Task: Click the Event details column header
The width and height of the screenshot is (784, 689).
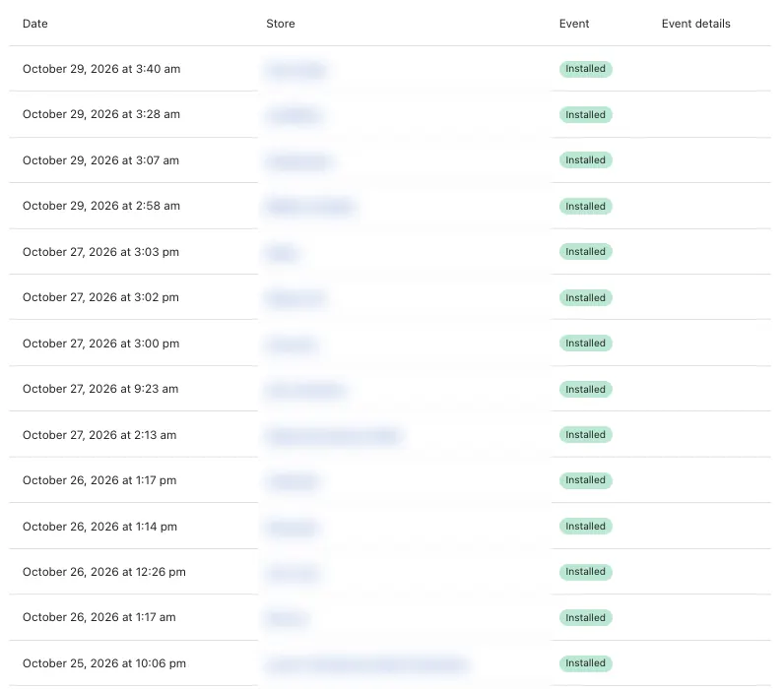Action: [x=695, y=24]
